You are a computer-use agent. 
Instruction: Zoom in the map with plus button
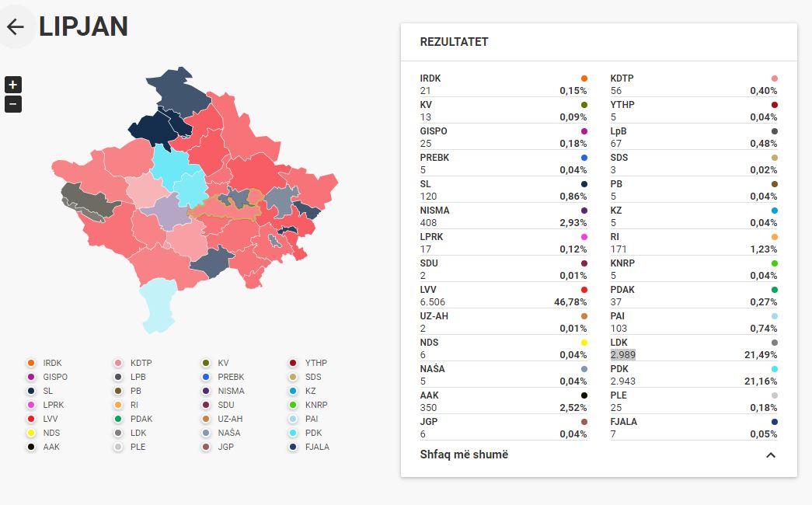coord(13,85)
